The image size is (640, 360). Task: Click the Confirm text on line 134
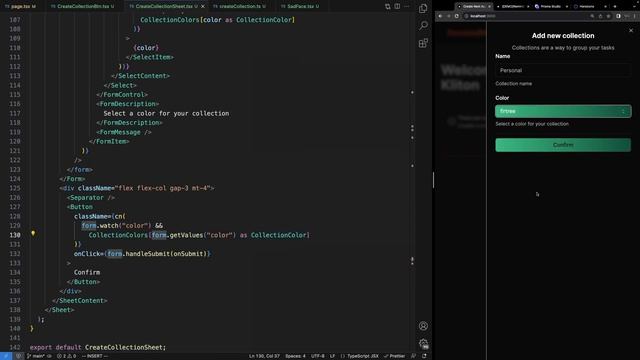[87, 272]
